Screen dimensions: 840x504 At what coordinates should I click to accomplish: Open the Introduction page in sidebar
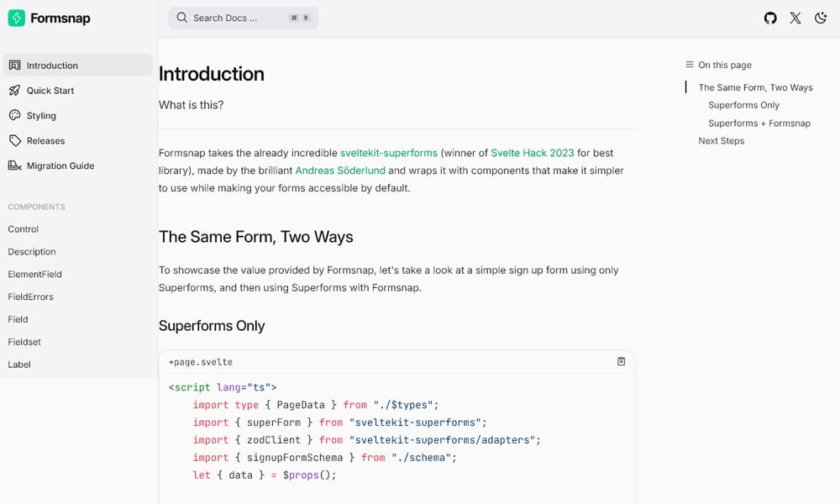[77, 66]
